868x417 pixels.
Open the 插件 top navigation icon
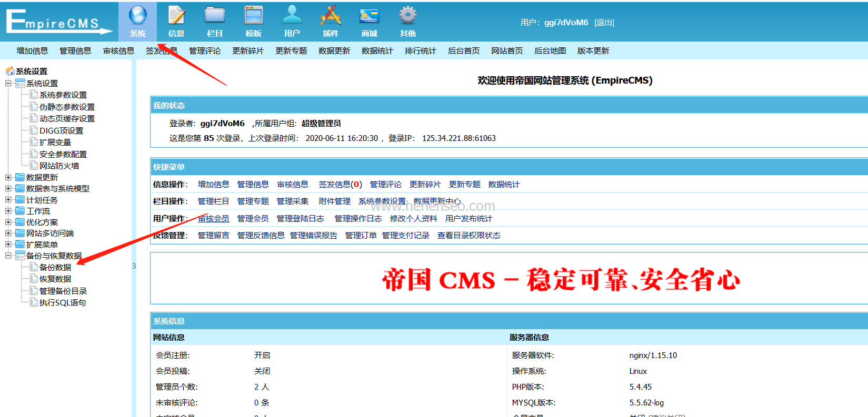click(331, 21)
